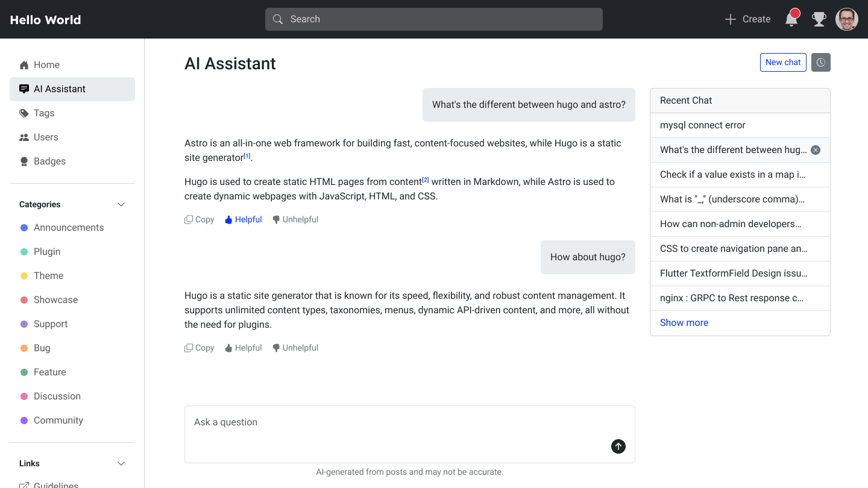Open the AI chat history clock icon

click(820, 62)
